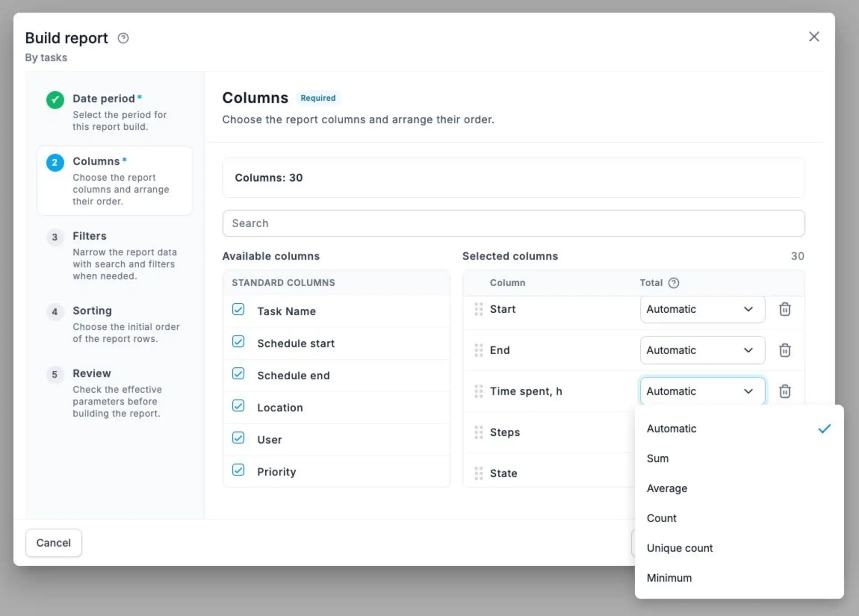Image resolution: width=859 pixels, height=616 pixels.
Task: Select the Columns step in sidebar
Action: coord(115,181)
